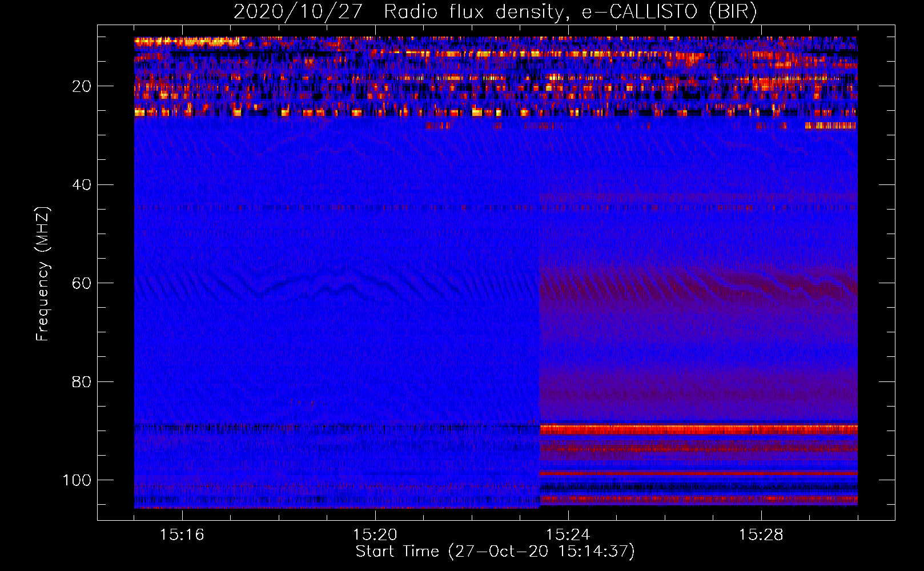Click the 'Frequency (MHZ)' axis label
The height and width of the screenshot is (571, 924).
click(43, 274)
